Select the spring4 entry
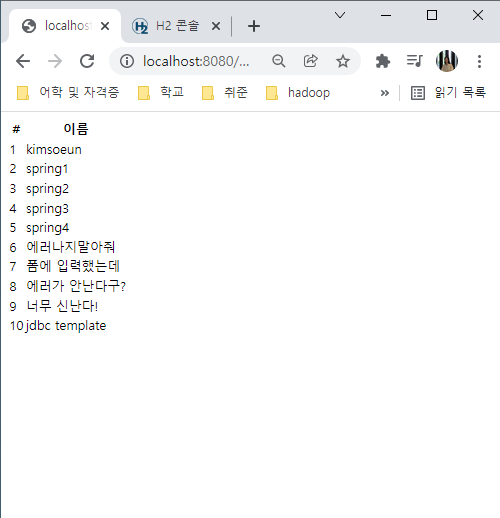The width and height of the screenshot is (500, 518). (48, 228)
